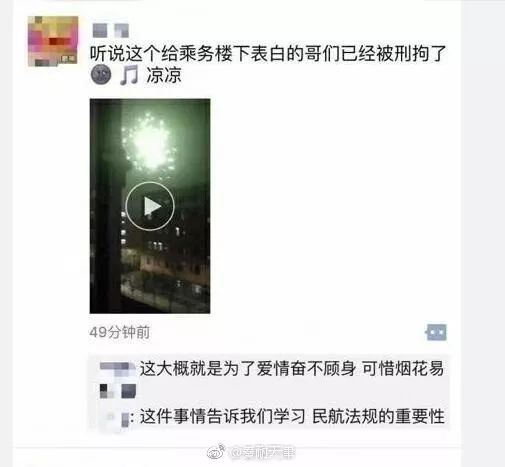
Task: Tap the moon face emoji in the post
Action: tap(101, 75)
